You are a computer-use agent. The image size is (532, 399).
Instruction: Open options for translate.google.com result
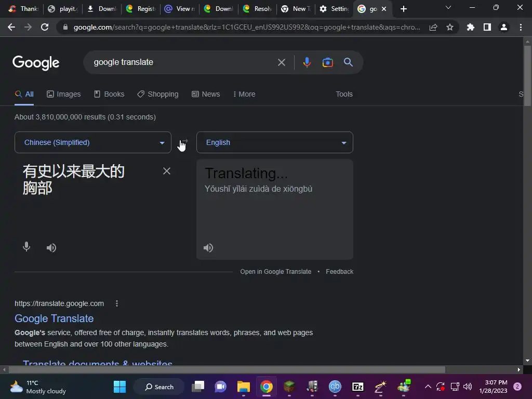tap(117, 303)
